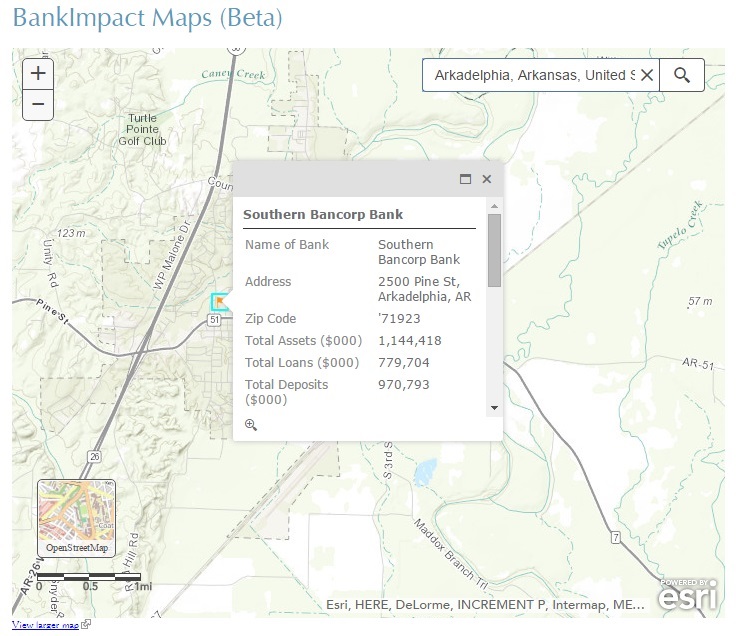
Task: Click the 123 m elevation label
Action: (71, 233)
